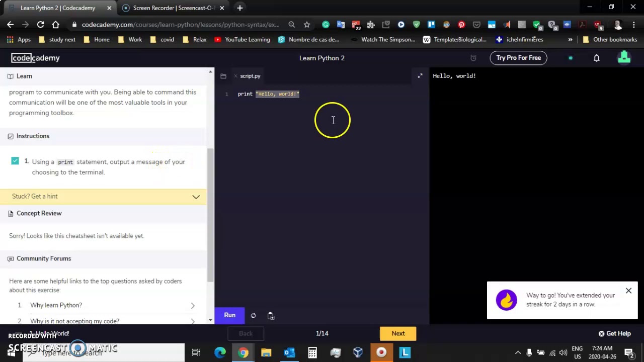Click the 1/14 progress indicator
The width and height of the screenshot is (644, 362).
(x=322, y=333)
